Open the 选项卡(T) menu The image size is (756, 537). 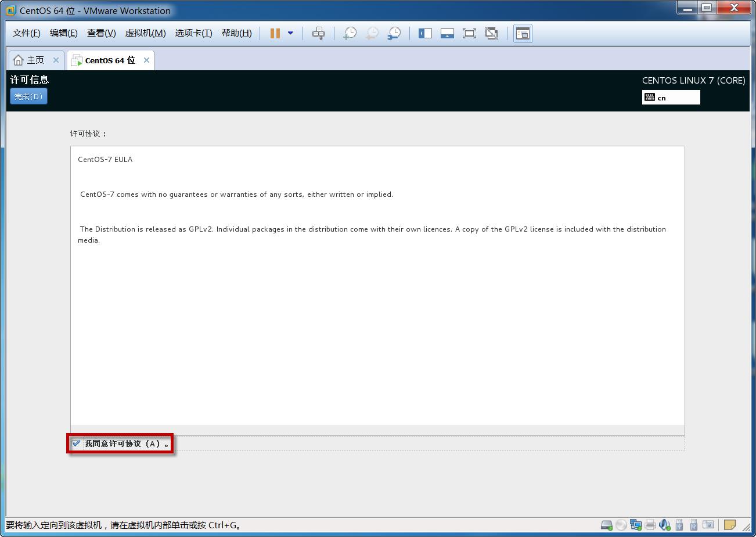pyautogui.click(x=194, y=33)
